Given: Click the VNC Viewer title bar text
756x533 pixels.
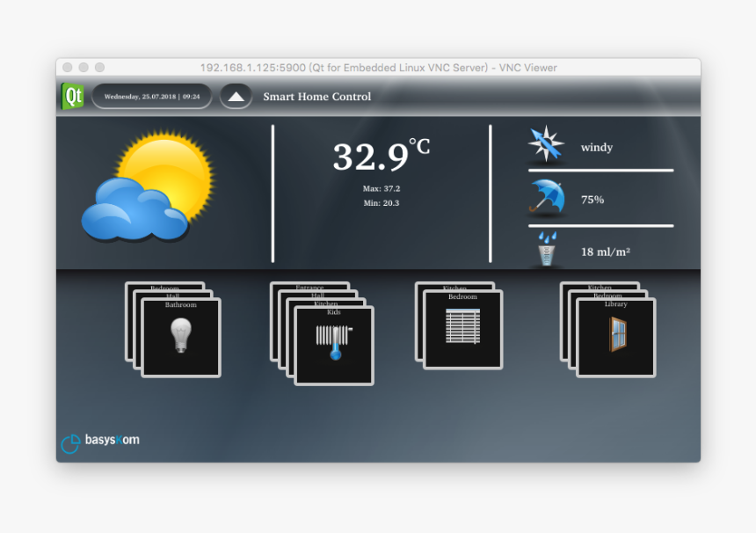Looking at the screenshot, I should 378,67.
